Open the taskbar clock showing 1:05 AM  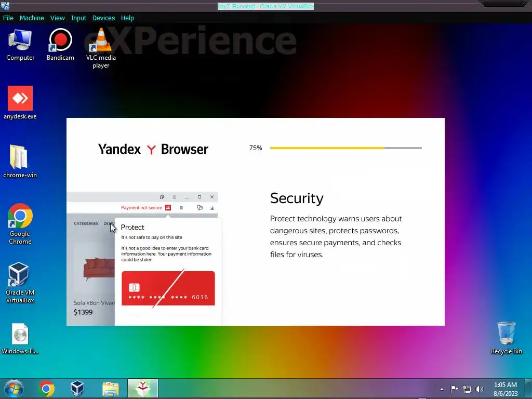tap(505, 389)
